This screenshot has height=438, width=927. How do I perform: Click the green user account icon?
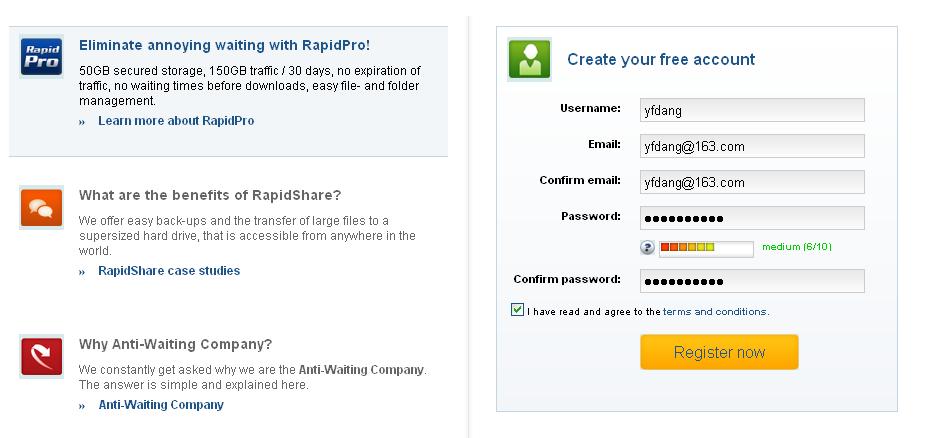coord(529,58)
